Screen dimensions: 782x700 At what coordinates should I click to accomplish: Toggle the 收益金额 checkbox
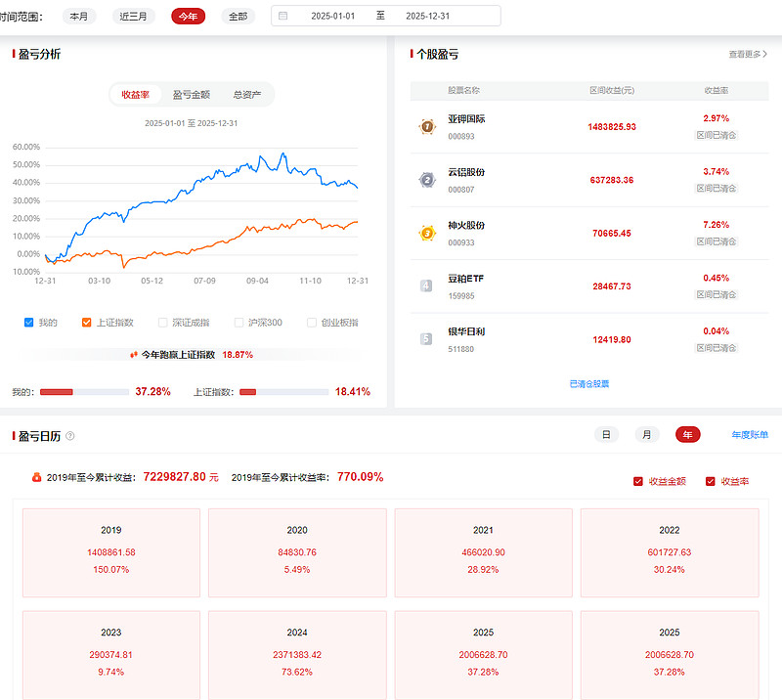638,481
